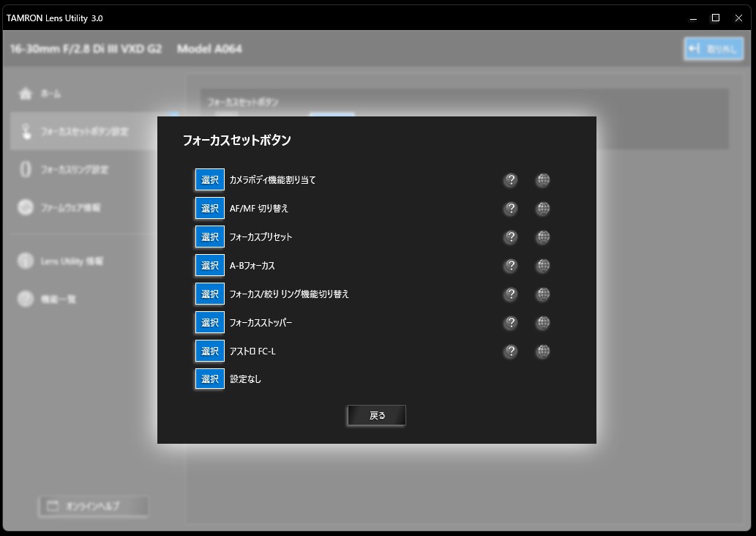
Task: Choose A-Bフォーカス with 選択 button
Action: point(210,266)
